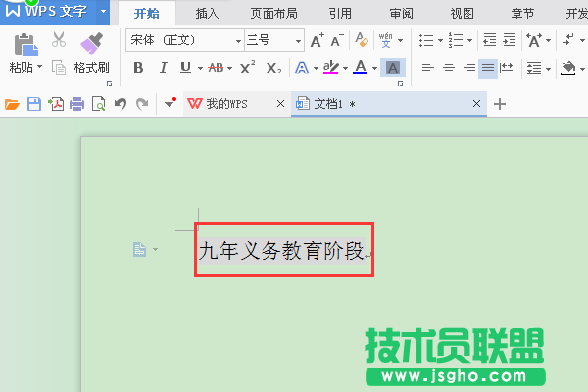Center align the text
The height and width of the screenshot is (392, 588).
click(449, 69)
